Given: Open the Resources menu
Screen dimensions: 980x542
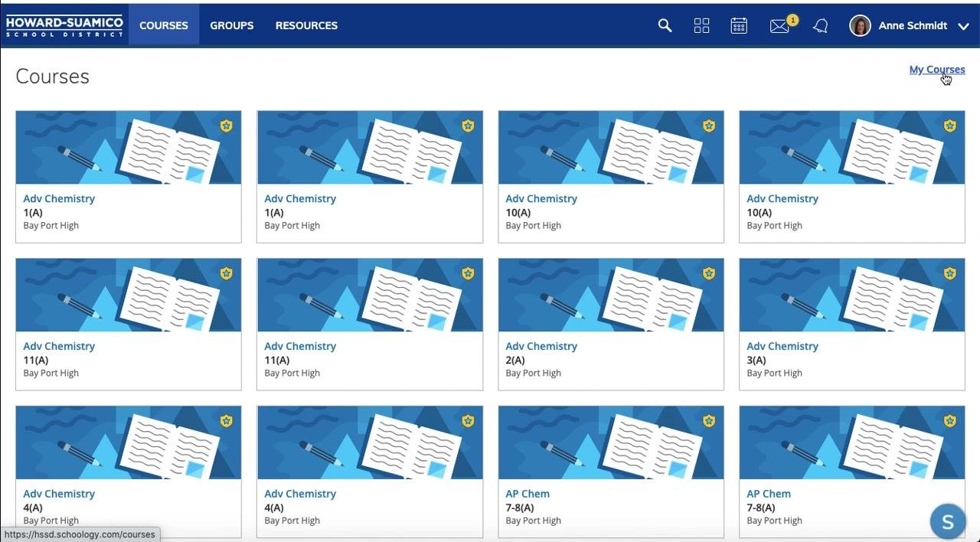Looking at the screenshot, I should pos(306,25).
